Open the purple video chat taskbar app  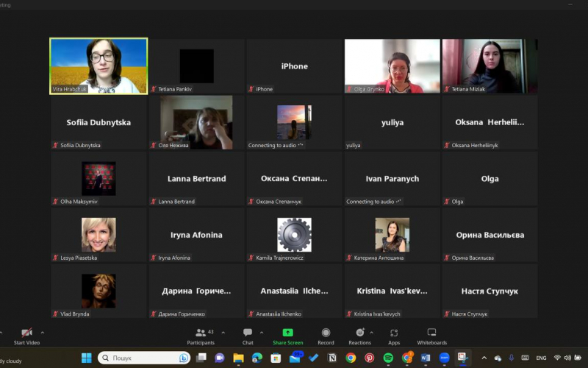pos(220,358)
